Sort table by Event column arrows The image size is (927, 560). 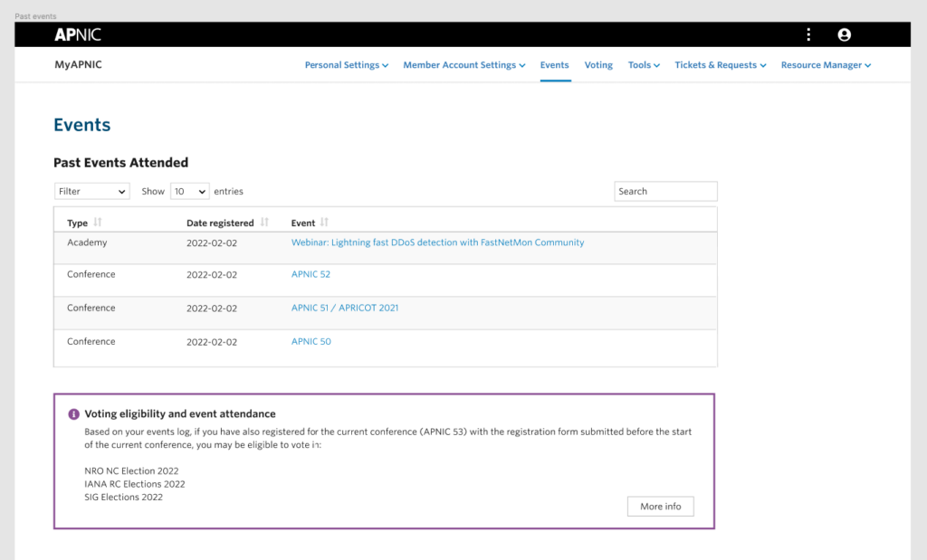tap(324, 223)
